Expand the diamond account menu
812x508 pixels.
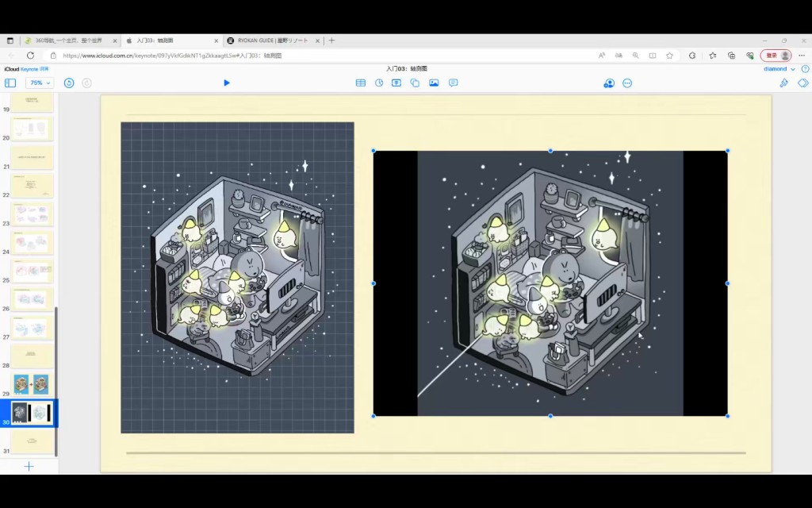779,69
